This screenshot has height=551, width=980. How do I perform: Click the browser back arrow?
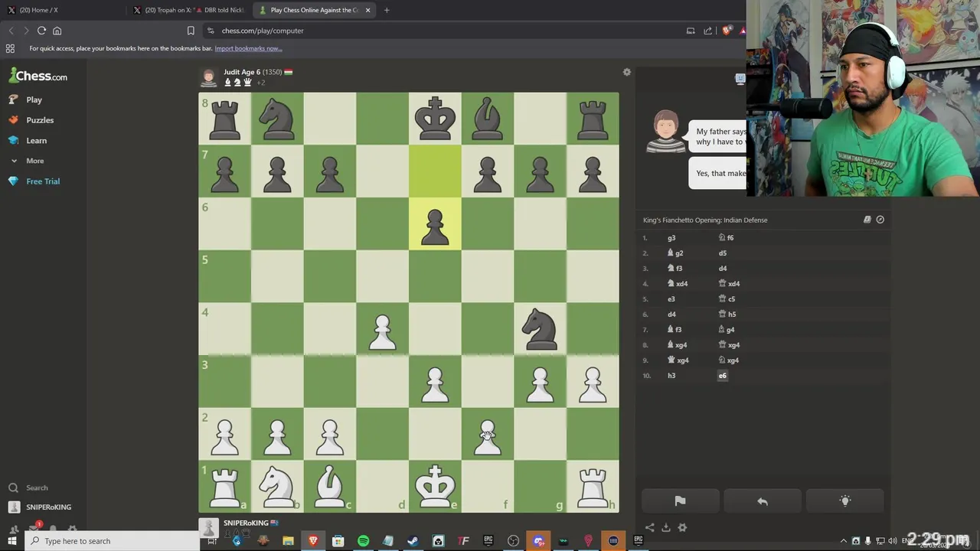pyautogui.click(x=11, y=31)
